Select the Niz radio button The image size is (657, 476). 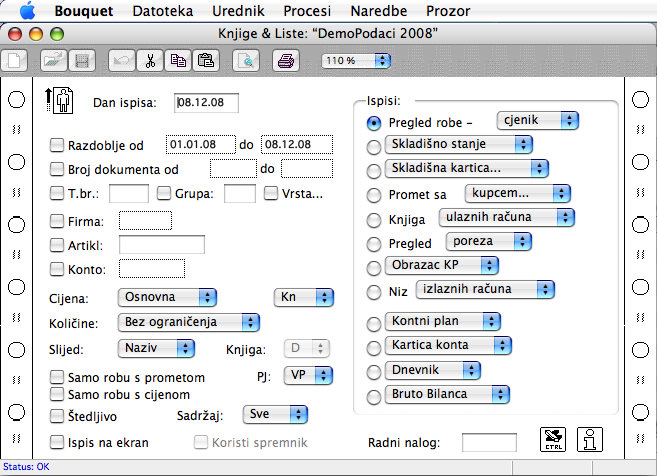(x=374, y=292)
